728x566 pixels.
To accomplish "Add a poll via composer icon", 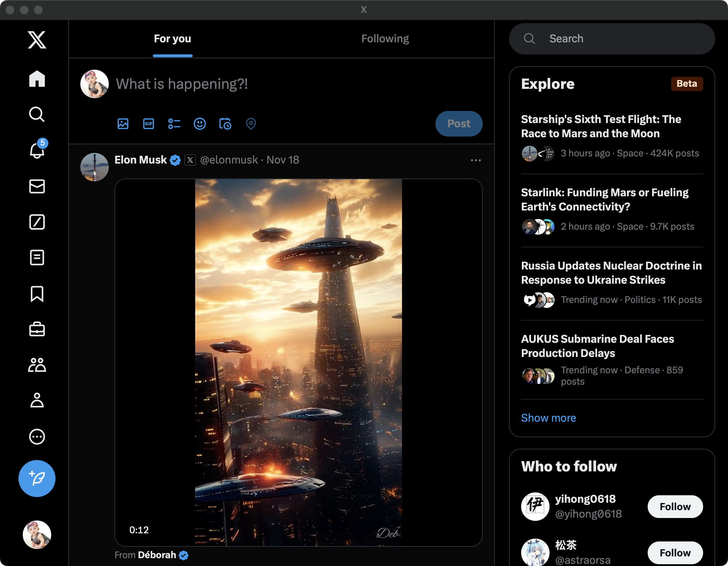I will click(174, 124).
